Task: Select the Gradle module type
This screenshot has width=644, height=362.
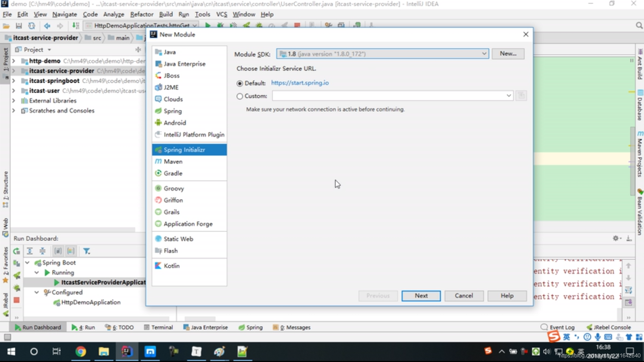Action: 173,173
